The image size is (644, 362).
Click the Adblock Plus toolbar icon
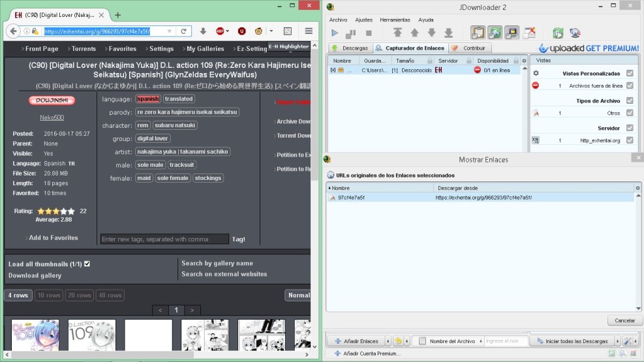point(221,31)
